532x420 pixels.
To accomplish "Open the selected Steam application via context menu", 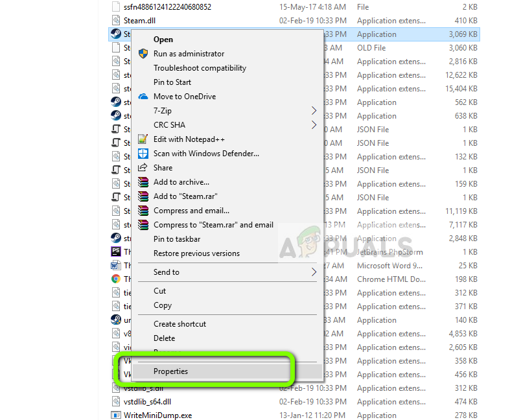I will (x=163, y=40).
